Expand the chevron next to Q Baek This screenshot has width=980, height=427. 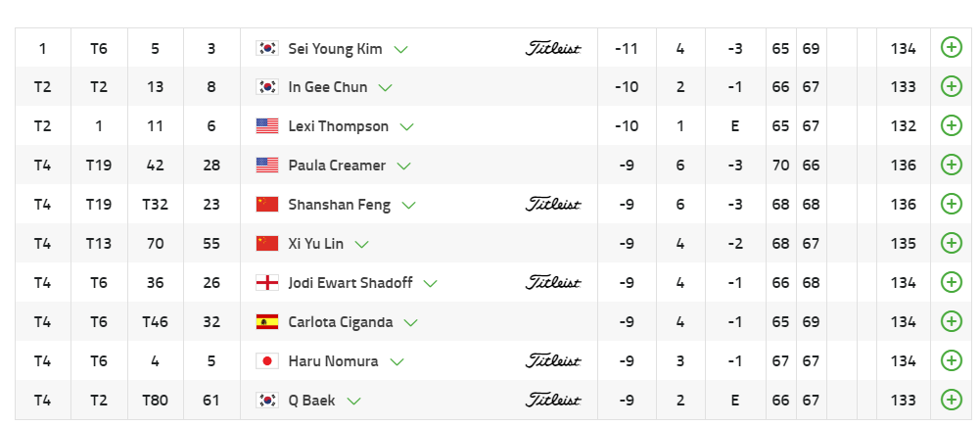[x=354, y=401]
